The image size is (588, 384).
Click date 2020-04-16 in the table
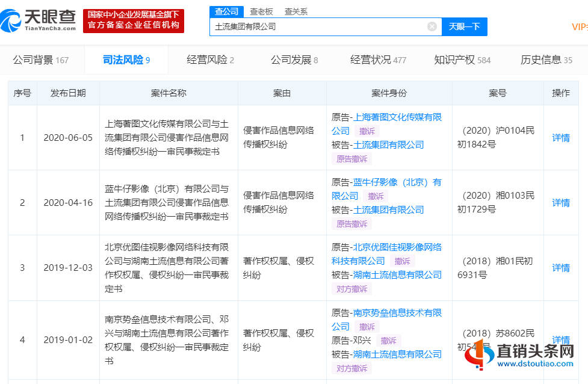pos(68,202)
